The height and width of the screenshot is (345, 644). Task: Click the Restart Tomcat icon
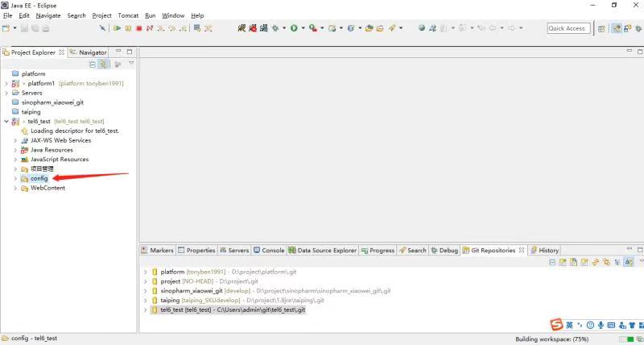pyautogui.click(x=263, y=28)
